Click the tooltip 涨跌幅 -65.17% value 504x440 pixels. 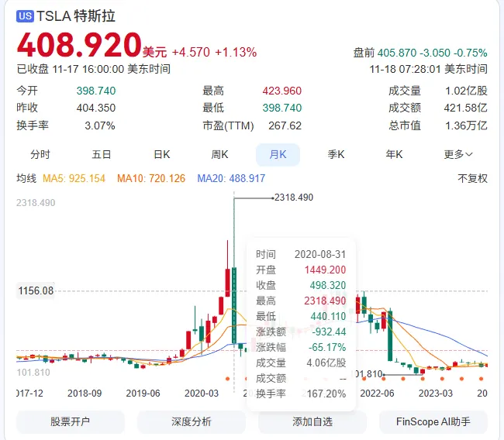(327, 347)
